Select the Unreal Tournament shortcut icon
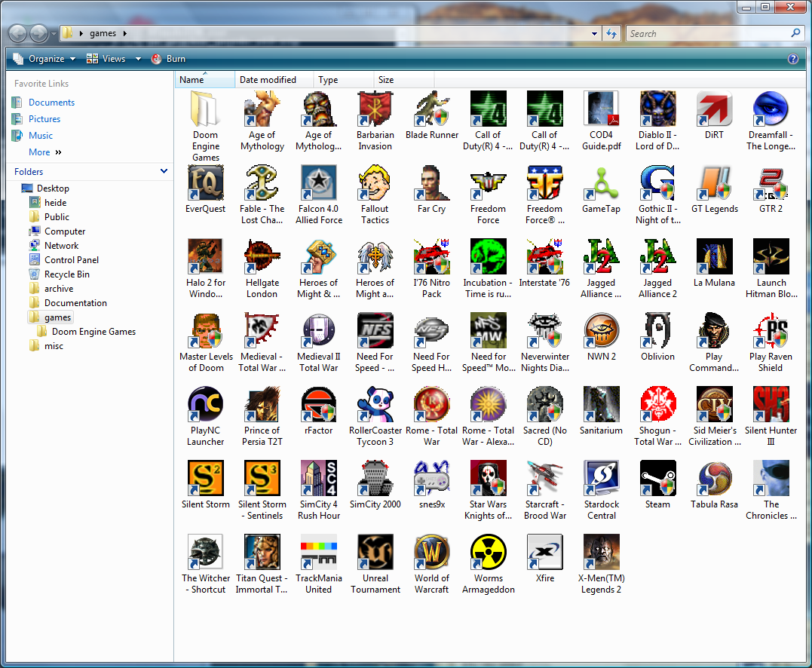This screenshot has height=668, width=812. click(x=375, y=552)
